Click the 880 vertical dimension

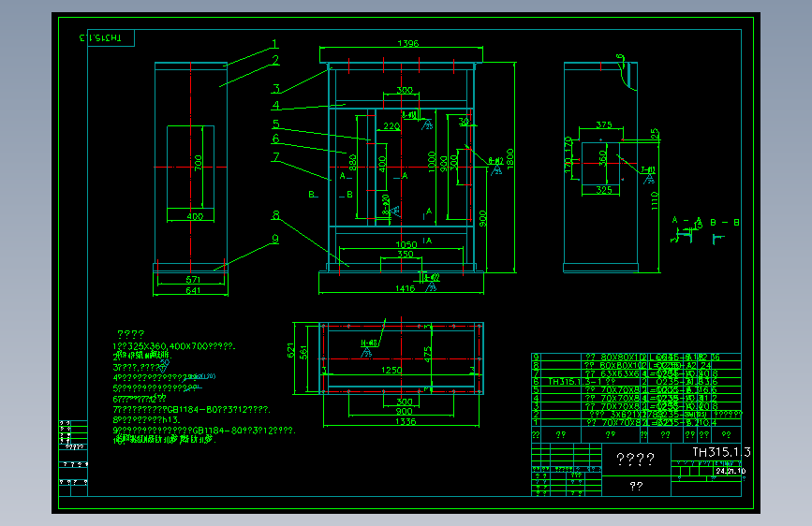pyautogui.click(x=353, y=162)
